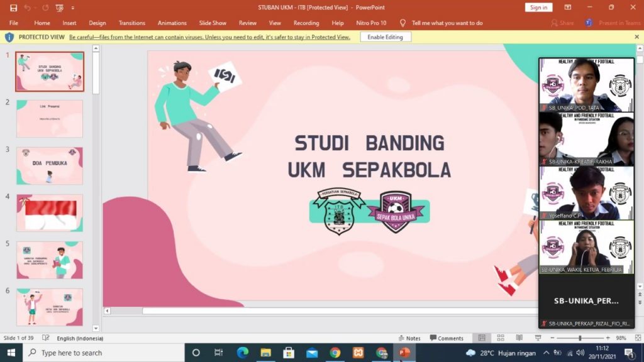Viewport: 644px width, 362px height.
Task: Open the View tab
Action: tap(275, 23)
